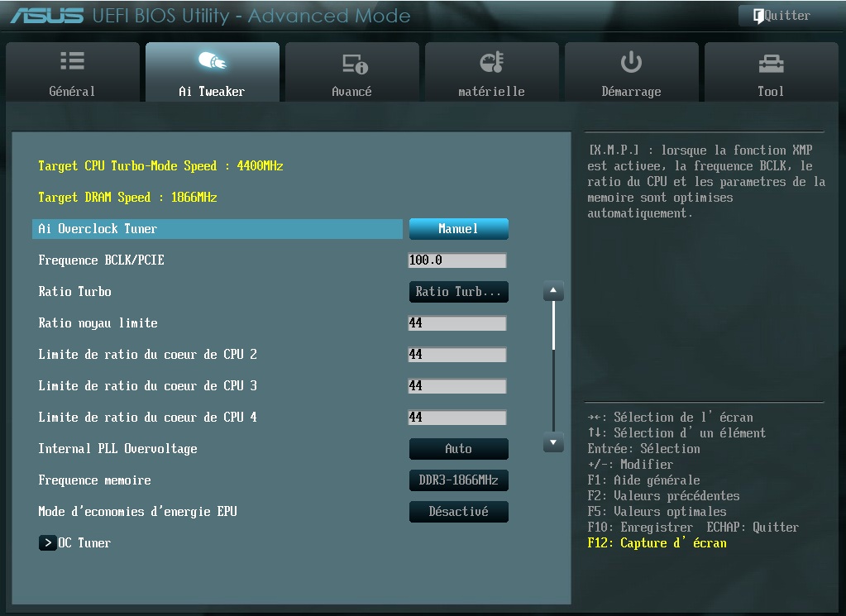
Task: Click the Démarrage power icon
Action: [x=631, y=62]
